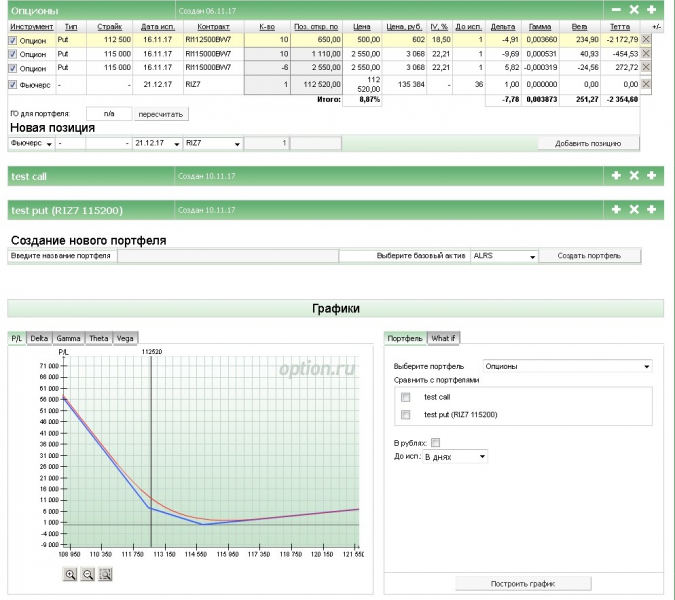Uncheck the Фьючерс RIZ7 position row
Screen dimensions: 675x600
(x=13, y=85)
